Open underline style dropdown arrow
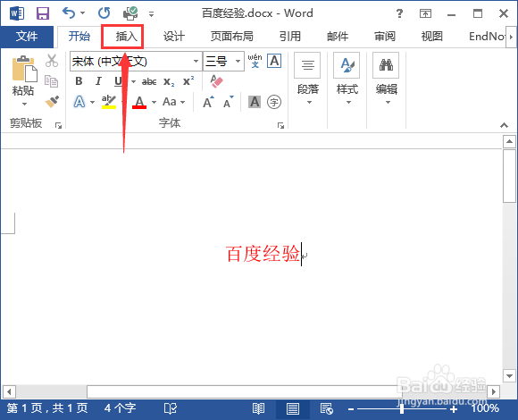 [x=133, y=81]
